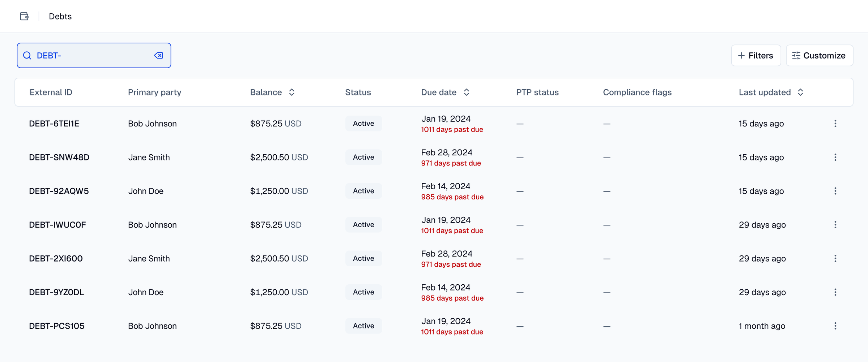Click $2,500.50 USD in DEBT-SNW48D row
This screenshot has height=362, width=868.
coord(279,157)
